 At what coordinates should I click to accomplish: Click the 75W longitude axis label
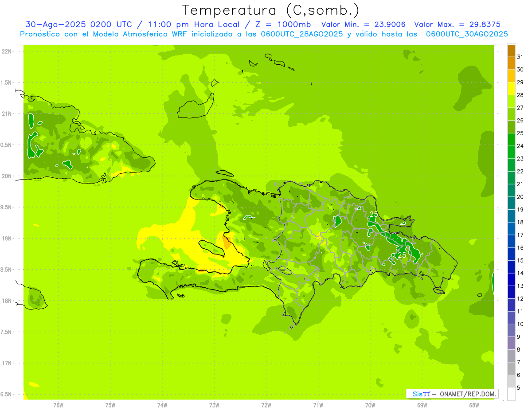pos(110,405)
